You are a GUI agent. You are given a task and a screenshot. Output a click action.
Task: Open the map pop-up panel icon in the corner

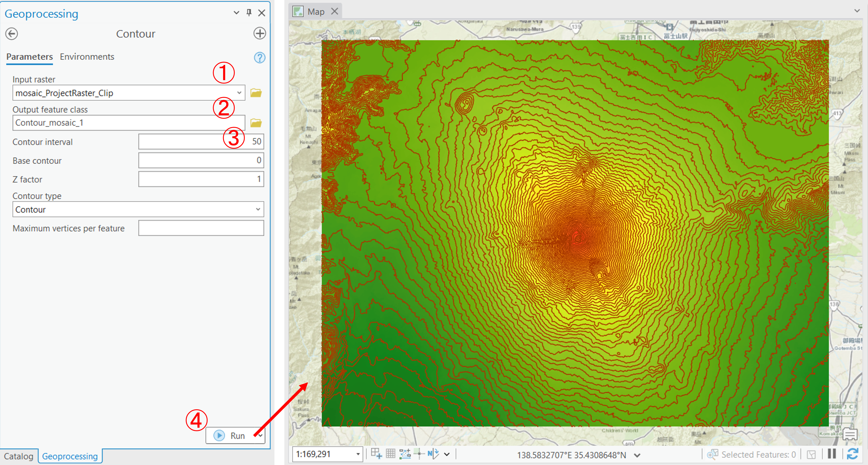850,434
